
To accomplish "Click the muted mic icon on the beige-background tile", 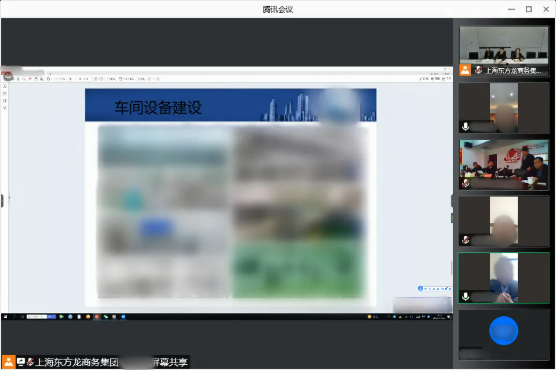I will point(465,240).
